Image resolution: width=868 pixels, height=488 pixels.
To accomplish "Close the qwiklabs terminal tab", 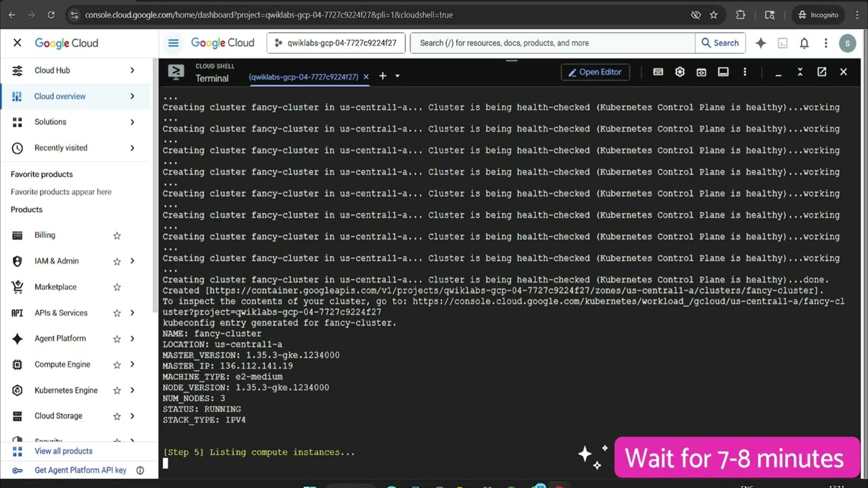I will (x=366, y=77).
